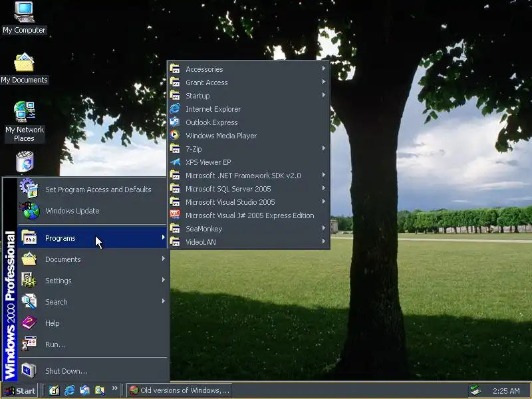The image size is (532, 399).
Task: Click the Visual J# 2005 Express icon
Action: [x=175, y=215]
